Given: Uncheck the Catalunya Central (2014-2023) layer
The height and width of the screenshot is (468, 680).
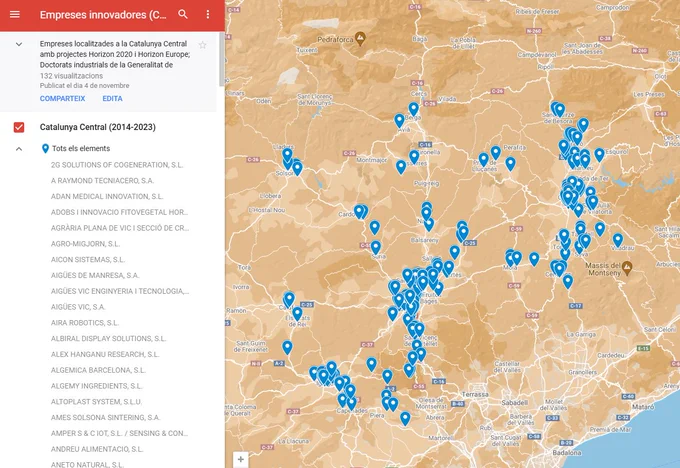Looking at the screenshot, I should 19,127.
